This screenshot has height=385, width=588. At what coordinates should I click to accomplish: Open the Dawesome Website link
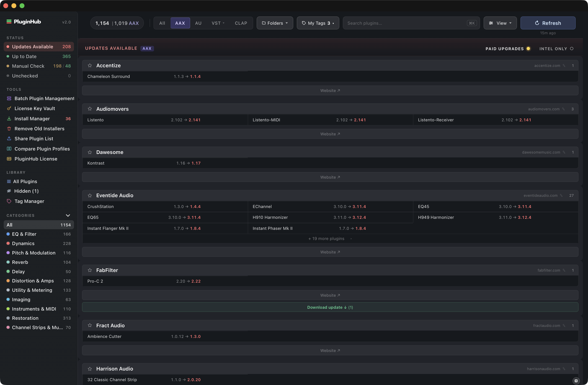[x=330, y=177]
